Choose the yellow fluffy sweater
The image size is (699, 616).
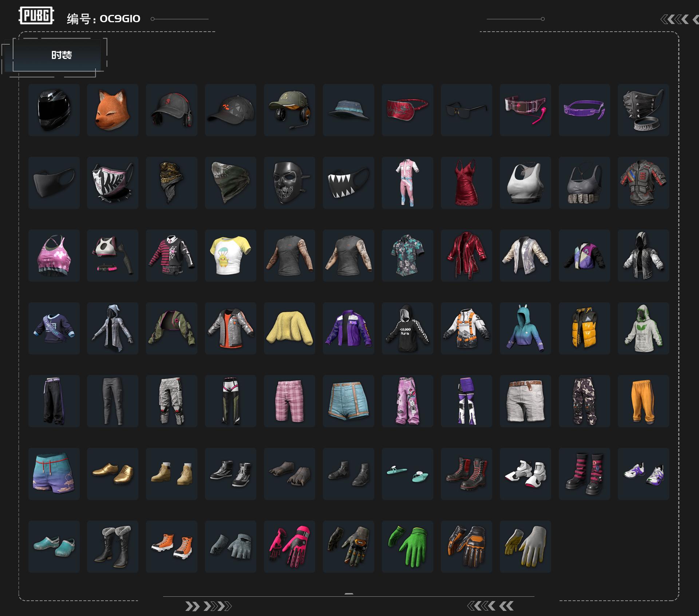[x=289, y=328]
